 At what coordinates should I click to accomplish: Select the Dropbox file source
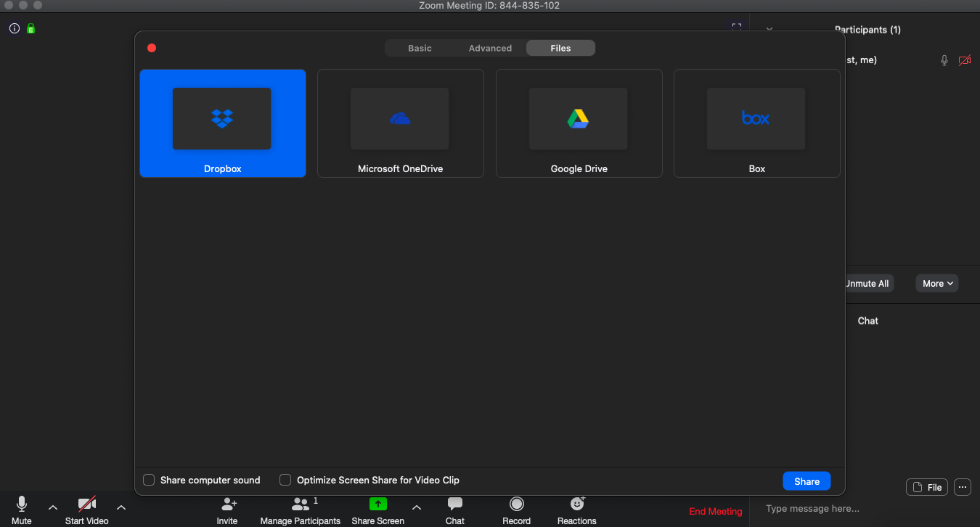click(223, 123)
